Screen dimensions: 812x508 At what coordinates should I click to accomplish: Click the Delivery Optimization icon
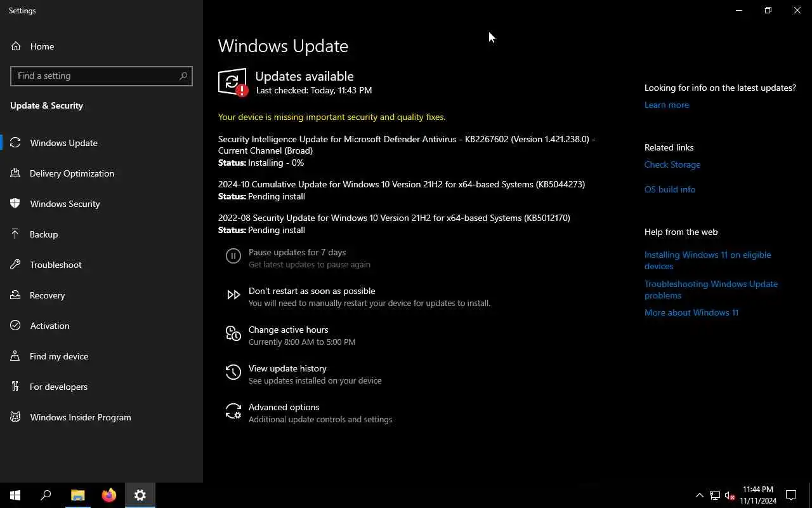click(x=16, y=173)
